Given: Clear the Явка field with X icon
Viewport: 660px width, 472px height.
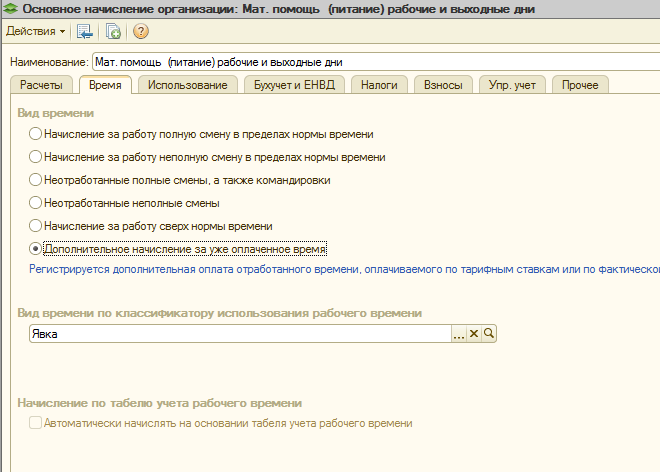Looking at the screenshot, I should 475,335.
